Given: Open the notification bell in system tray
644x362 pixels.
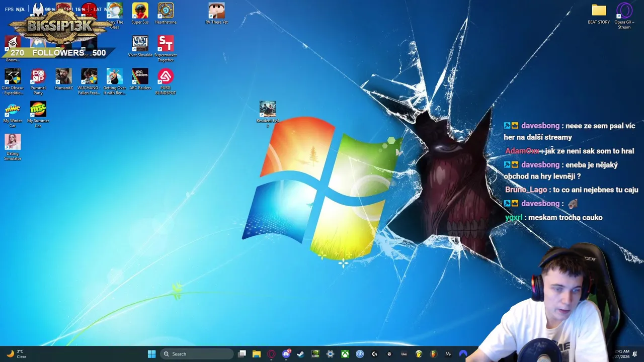Looking at the screenshot, I should point(635,354).
